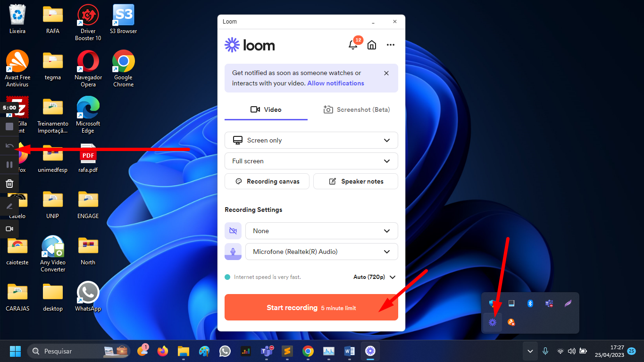Click the stop square in Loom side controls
This screenshot has width=644, height=362.
point(9,126)
